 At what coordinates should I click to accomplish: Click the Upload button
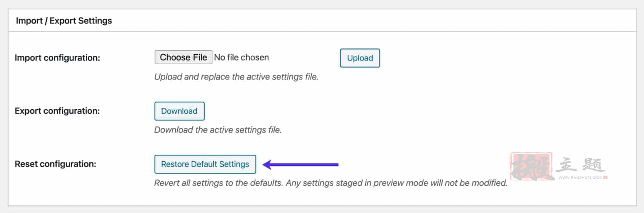[x=360, y=58]
